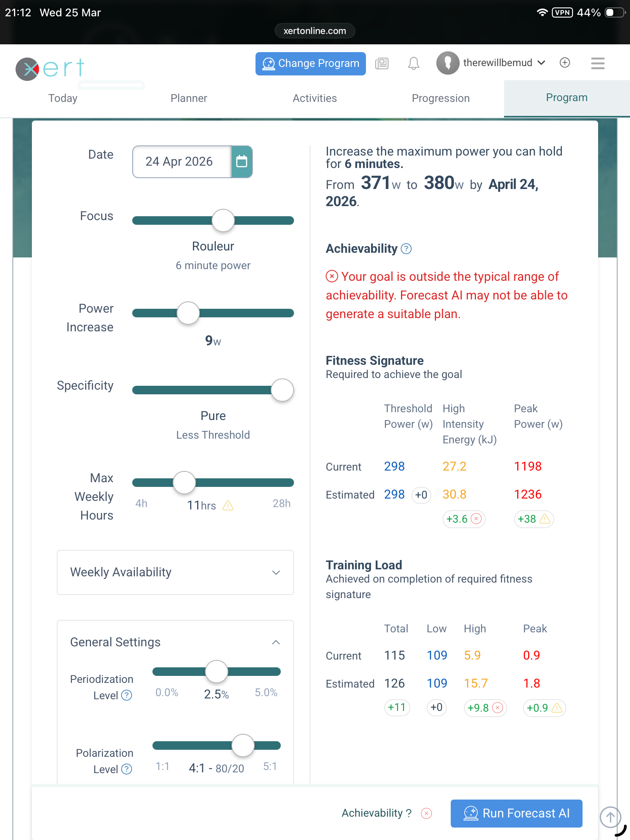Click the Run Forecast AI button
The image size is (630, 840).
(516, 813)
